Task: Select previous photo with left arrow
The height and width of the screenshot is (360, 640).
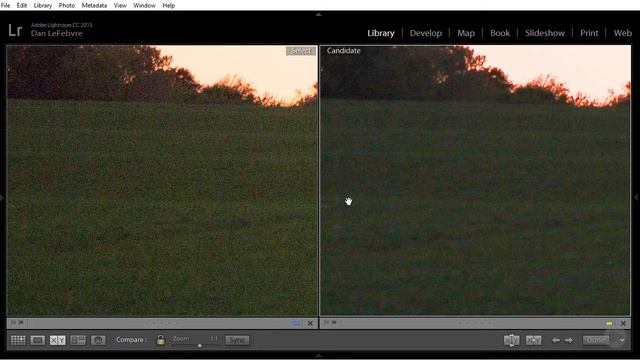Action: coord(556,340)
